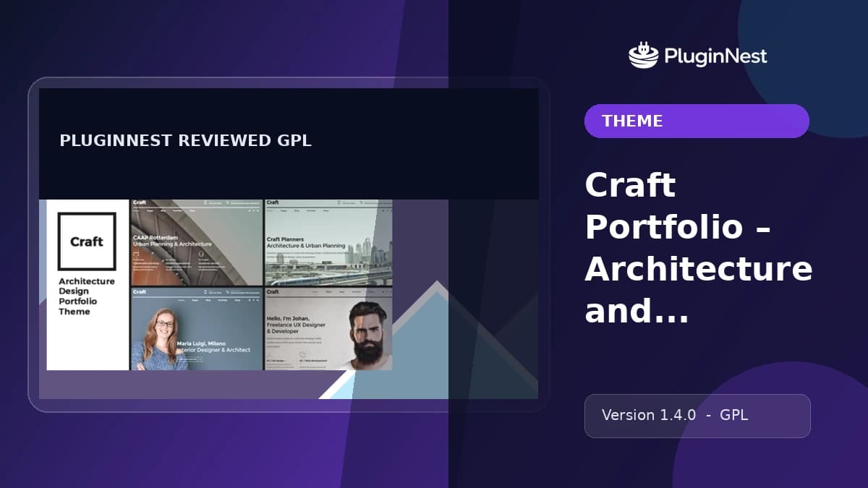Viewport: 868px width, 488px height.
Task: Click Architecture Design Portfolio Theme caption
Action: 87,296
